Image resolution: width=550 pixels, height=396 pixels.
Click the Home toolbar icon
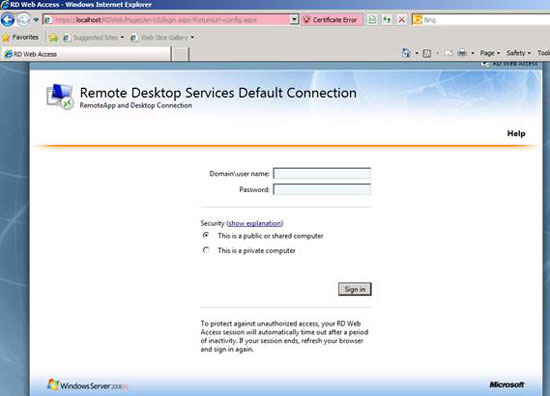coord(406,53)
